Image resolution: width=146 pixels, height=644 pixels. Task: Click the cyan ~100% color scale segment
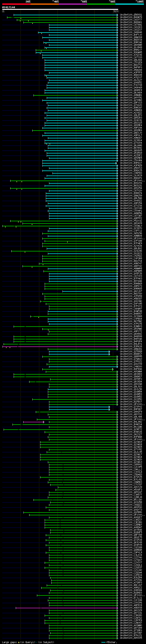[x=130, y=4]
